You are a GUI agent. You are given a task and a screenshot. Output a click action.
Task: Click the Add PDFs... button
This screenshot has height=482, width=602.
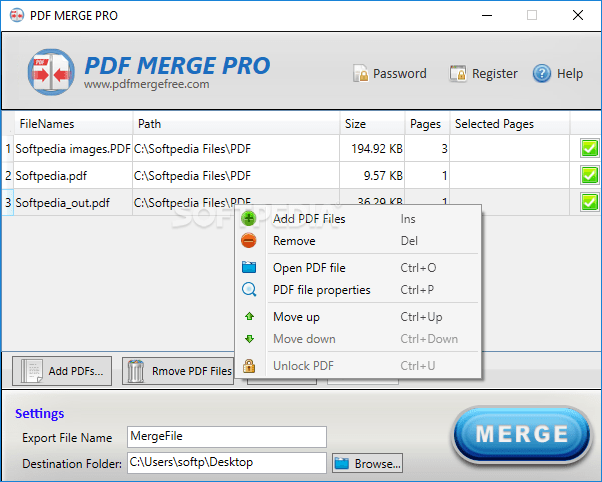62,371
